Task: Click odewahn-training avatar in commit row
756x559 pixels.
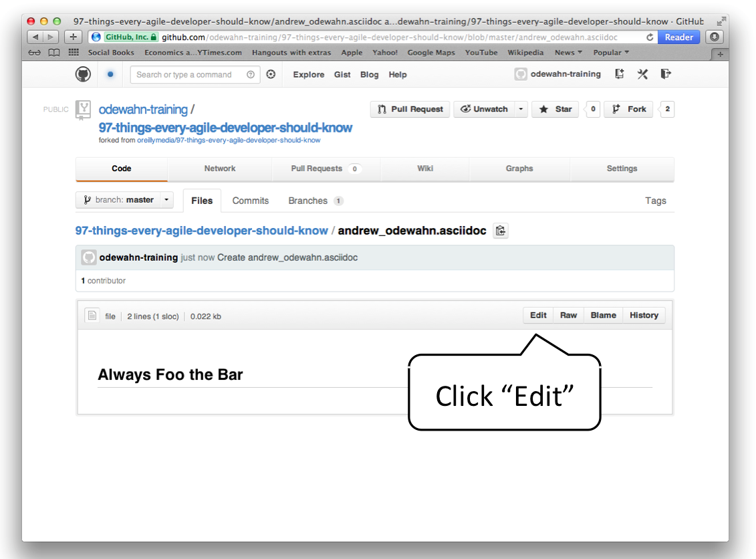Action: (x=89, y=257)
